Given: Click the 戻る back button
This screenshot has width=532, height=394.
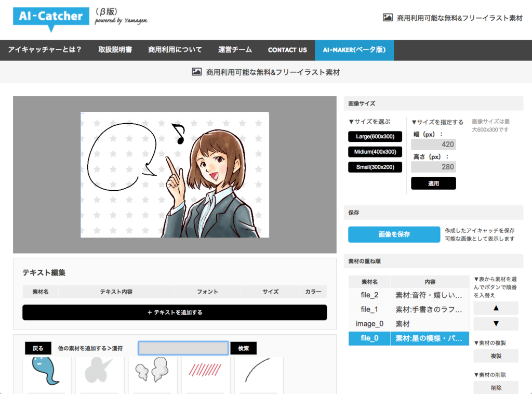Looking at the screenshot, I should (38, 348).
